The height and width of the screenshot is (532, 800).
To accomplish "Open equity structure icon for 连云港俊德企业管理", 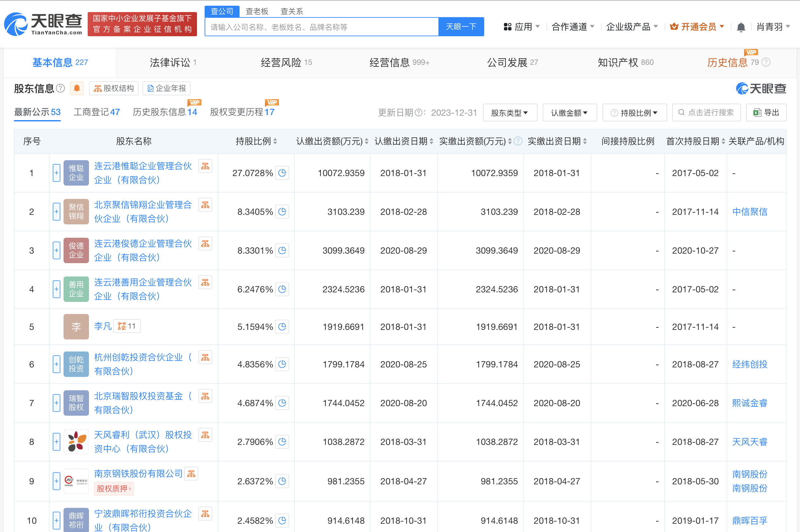I will click(x=205, y=244).
